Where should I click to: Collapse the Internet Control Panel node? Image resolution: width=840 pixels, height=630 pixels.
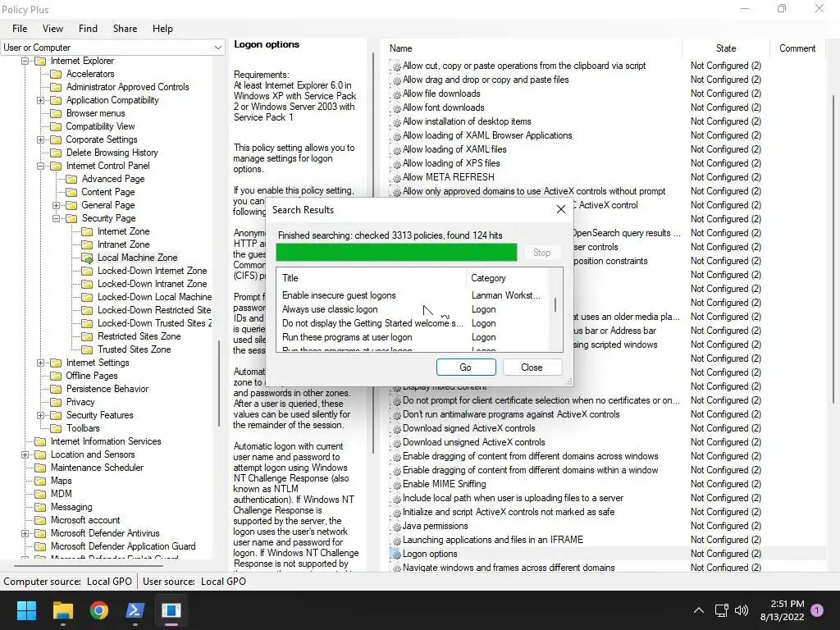(x=40, y=166)
